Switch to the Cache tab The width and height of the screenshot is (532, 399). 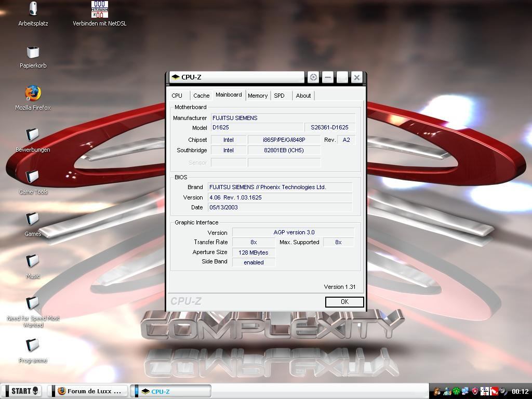(x=201, y=96)
